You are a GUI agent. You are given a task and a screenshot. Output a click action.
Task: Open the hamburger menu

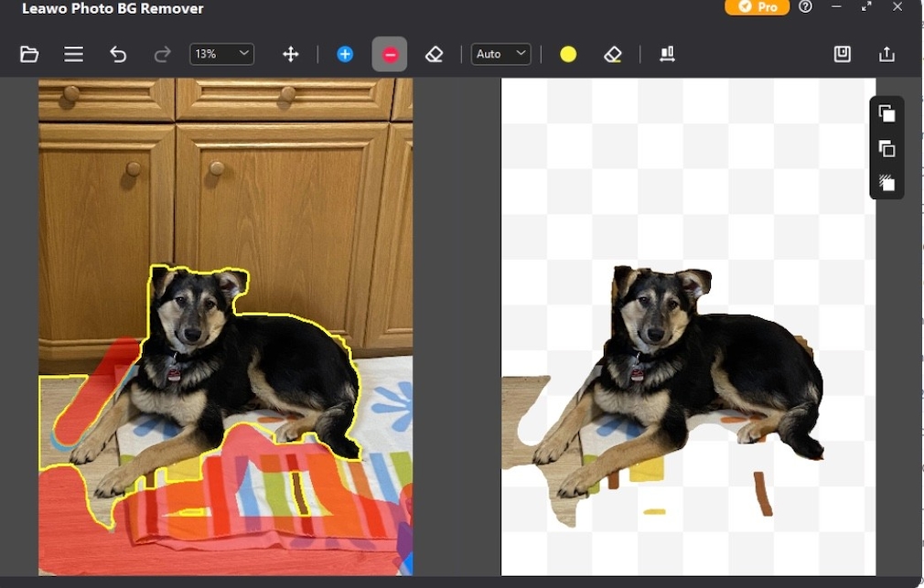pyautogui.click(x=74, y=54)
